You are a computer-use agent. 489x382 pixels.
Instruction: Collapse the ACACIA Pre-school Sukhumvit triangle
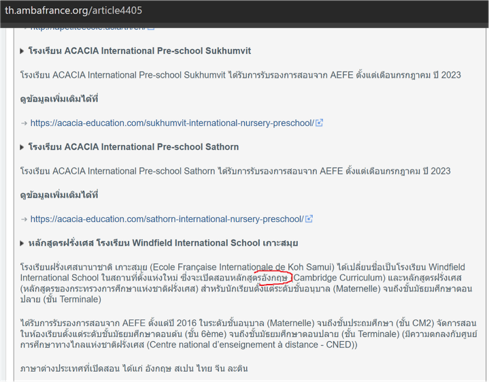pos(22,51)
